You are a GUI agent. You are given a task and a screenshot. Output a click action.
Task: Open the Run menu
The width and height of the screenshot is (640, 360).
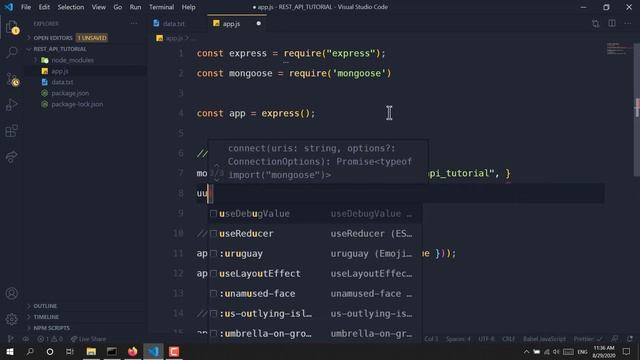click(135, 7)
